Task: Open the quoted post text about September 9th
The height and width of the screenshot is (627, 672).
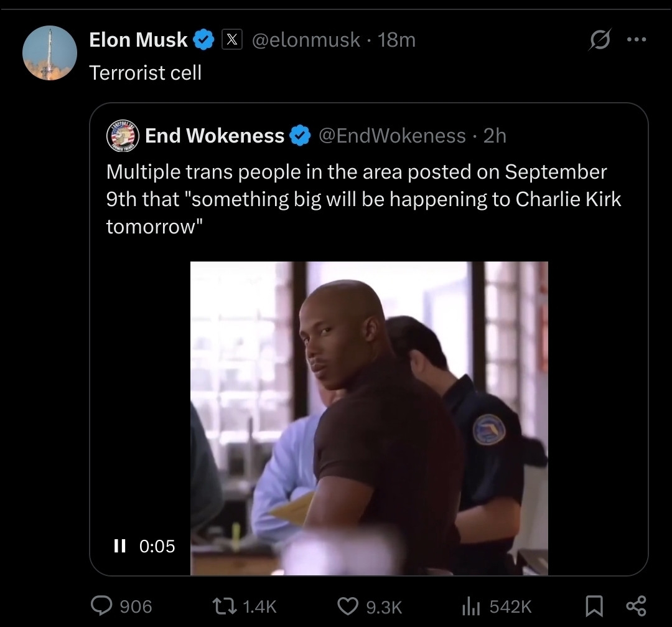Action: point(363,199)
